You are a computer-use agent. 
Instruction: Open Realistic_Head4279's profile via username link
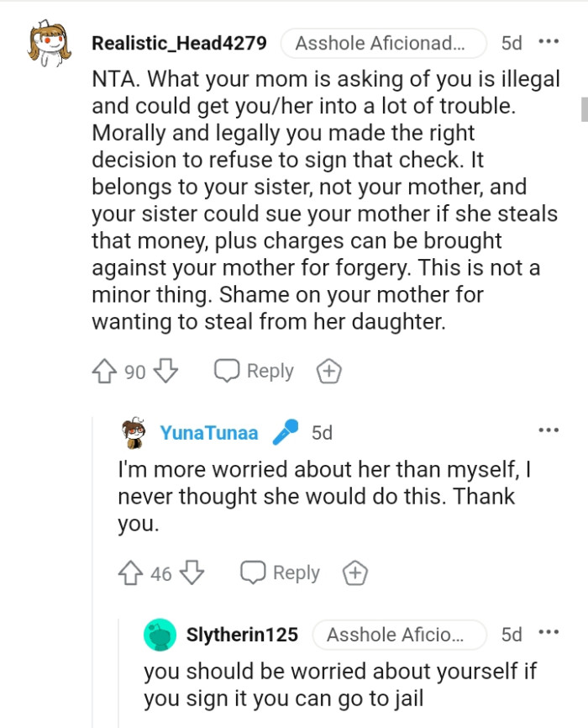179,42
